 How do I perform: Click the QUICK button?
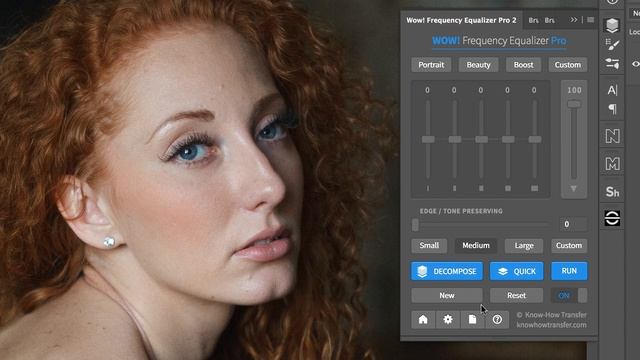tap(517, 271)
